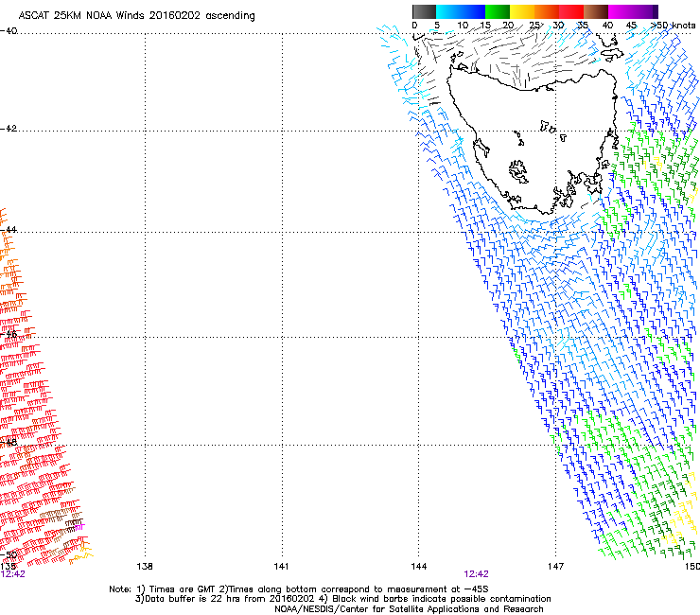
Task: Click the gray 0-5 knots color swatch
Action: 424,11
